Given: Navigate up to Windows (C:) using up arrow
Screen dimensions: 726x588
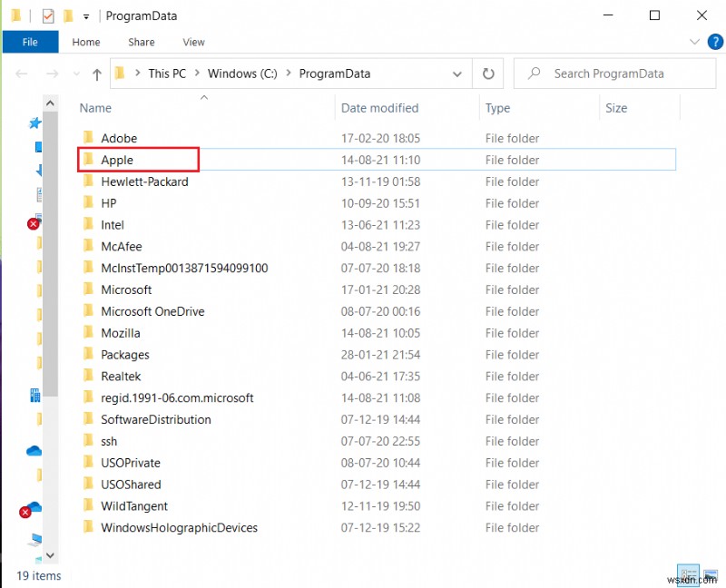Looking at the screenshot, I should [97, 73].
